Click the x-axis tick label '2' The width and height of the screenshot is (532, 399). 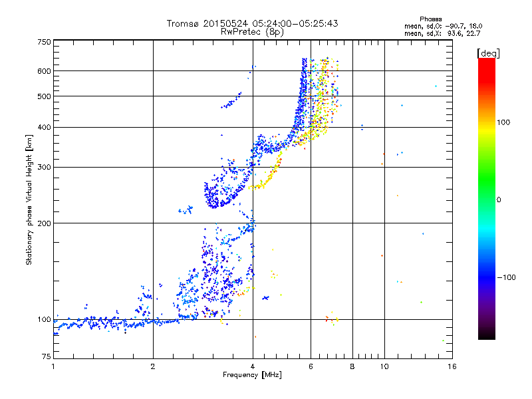pyautogui.click(x=153, y=366)
